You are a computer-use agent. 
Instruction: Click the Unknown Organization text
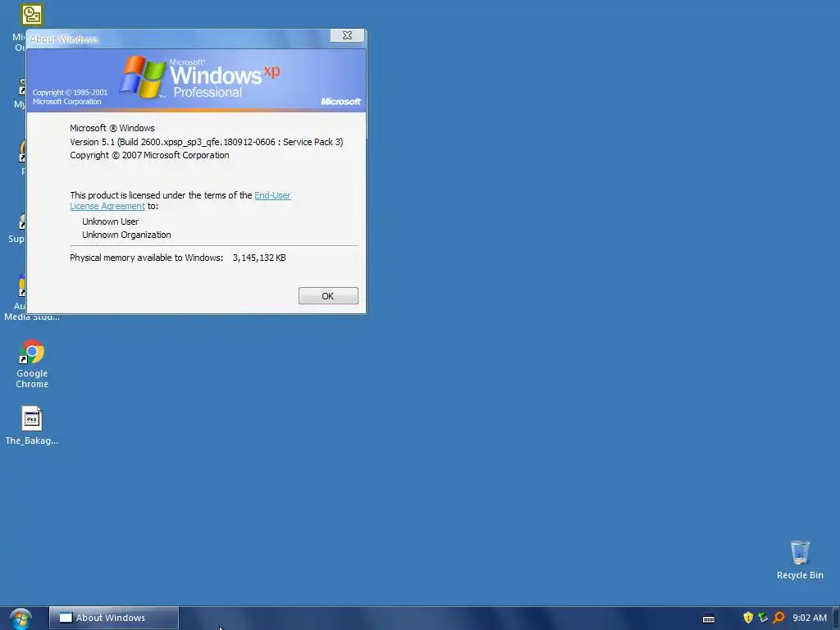coord(126,235)
